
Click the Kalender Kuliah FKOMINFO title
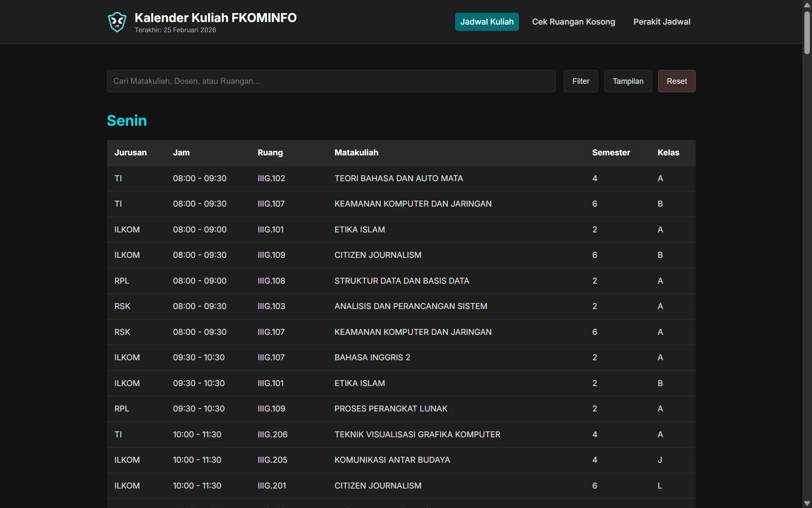click(x=216, y=18)
